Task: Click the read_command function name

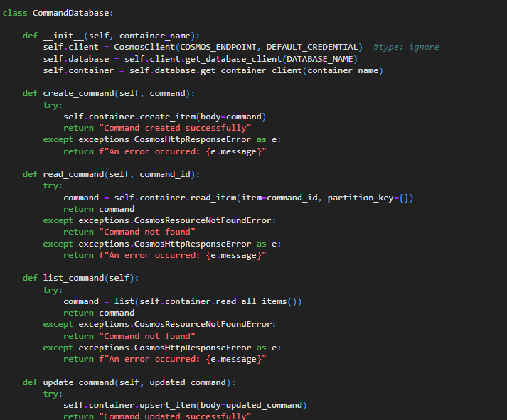Action: coord(73,174)
